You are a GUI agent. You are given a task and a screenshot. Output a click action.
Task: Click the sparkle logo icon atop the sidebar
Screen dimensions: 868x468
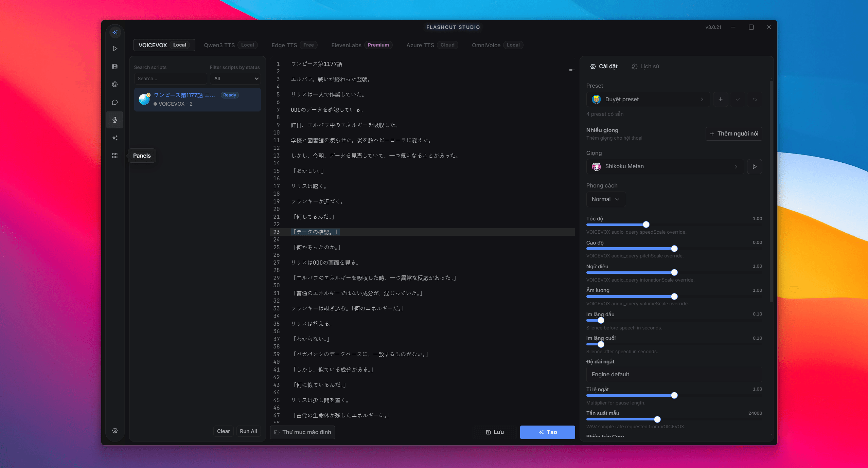[115, 33]
